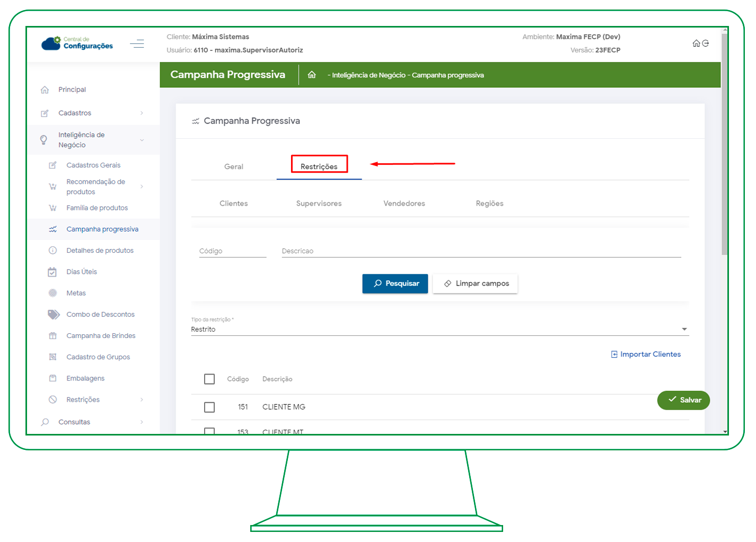
Task: Click the home icon in top-right header
Action: click(696, 43)
